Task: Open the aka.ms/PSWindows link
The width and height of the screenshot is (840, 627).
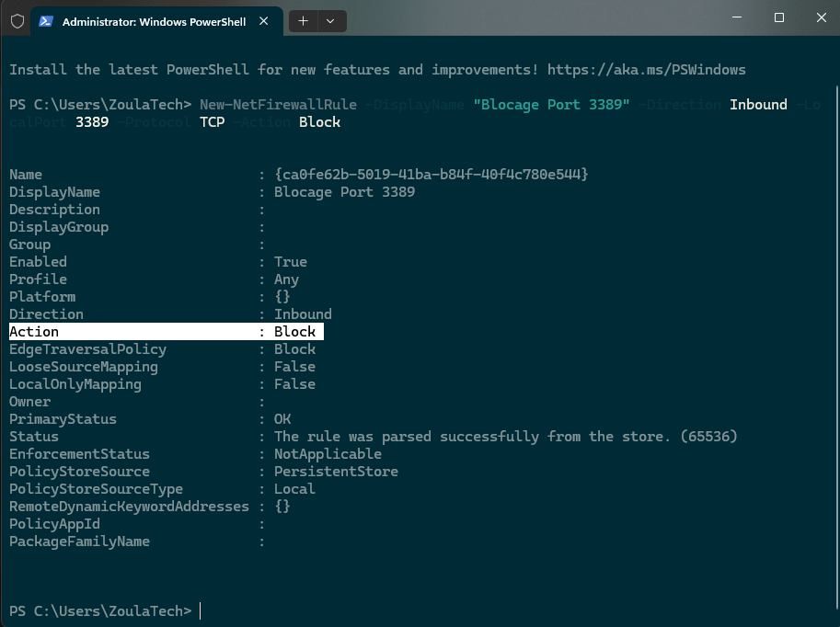Action: (646, 70)
